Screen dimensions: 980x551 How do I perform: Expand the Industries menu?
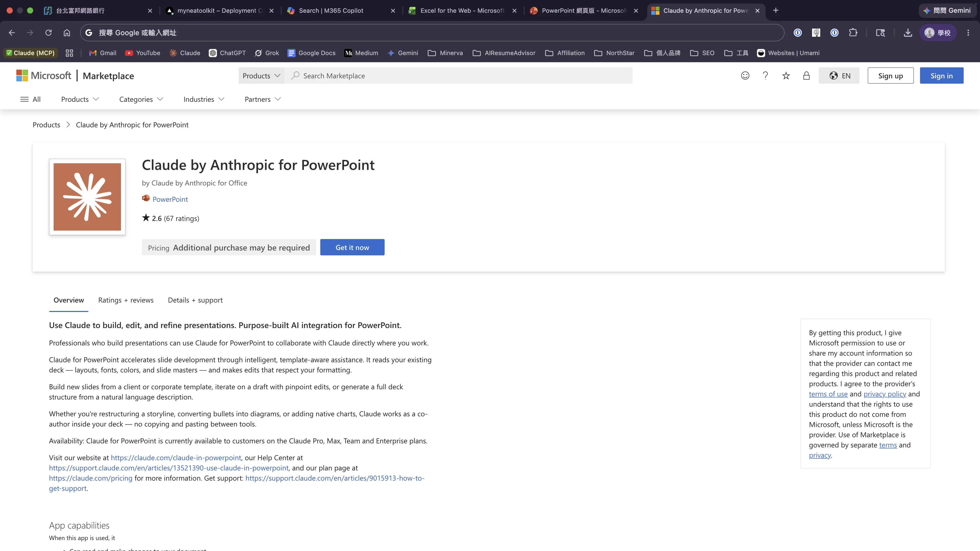point(204,99)
